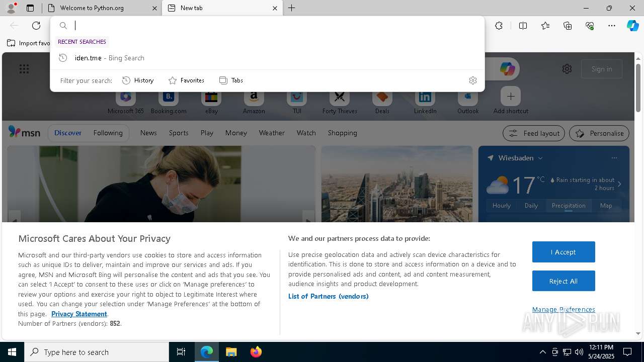Viewport: 644px width, 362px height.
Task: Expand the rain forecast chevron arrow
Action: point(619,184)
